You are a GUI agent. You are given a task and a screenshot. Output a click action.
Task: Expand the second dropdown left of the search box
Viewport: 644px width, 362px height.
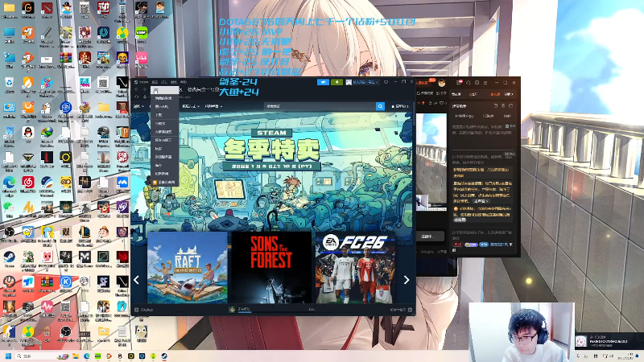191,106
